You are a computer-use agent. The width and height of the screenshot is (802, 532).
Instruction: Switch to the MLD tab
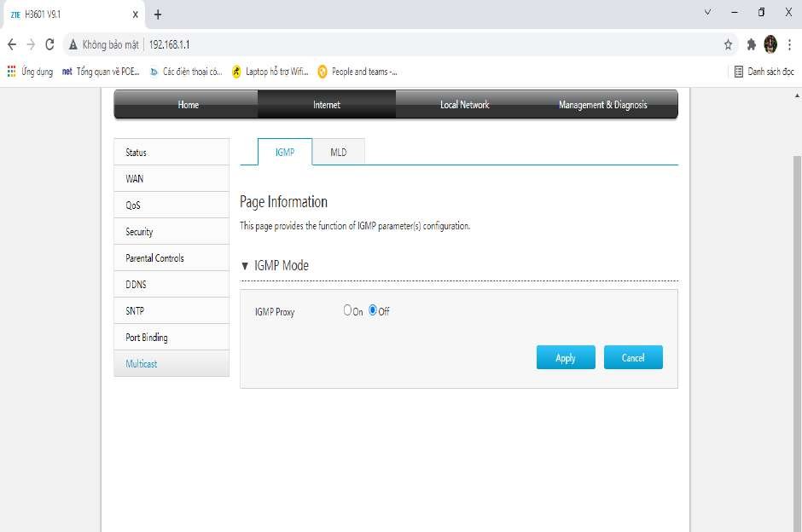(x=338, y=152)
